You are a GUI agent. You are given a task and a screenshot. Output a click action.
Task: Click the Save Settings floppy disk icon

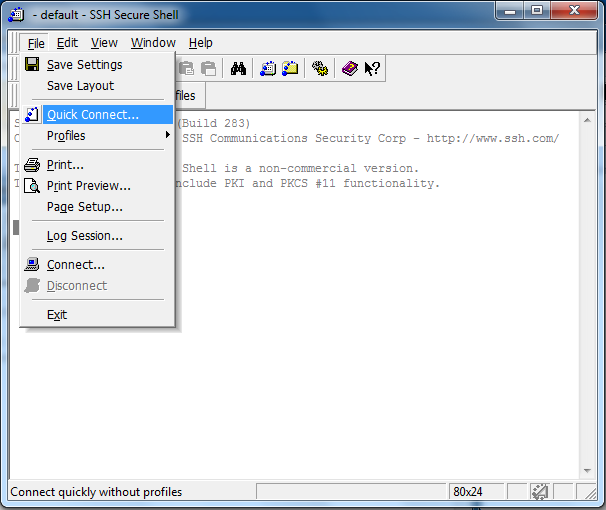coord(32,65)
